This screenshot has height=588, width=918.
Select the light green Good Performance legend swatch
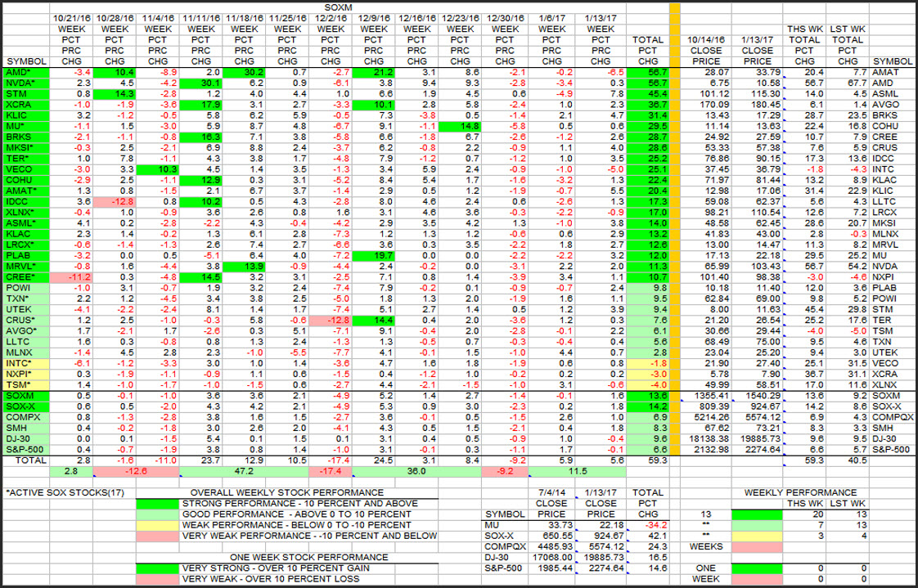pyautogui.click(x=157, y=514)
